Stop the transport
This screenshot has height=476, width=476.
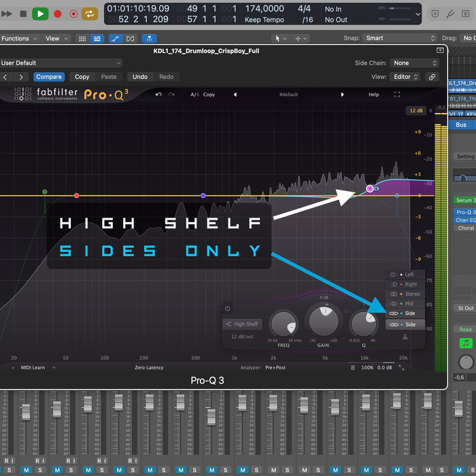click(23, 14)
